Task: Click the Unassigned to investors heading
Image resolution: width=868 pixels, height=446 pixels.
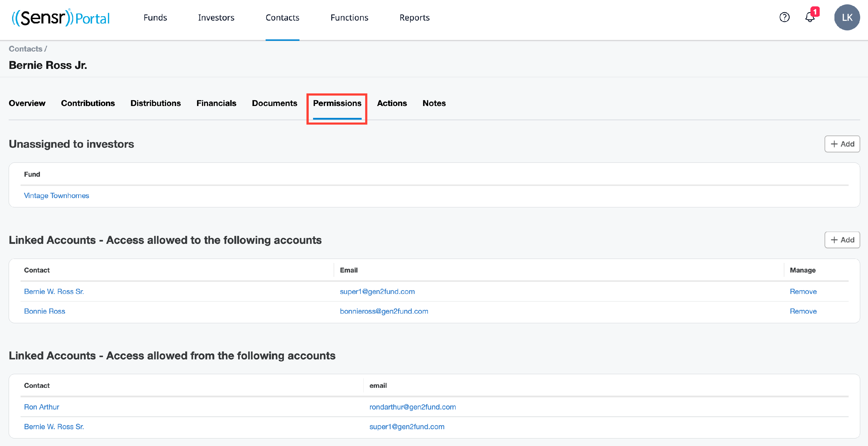Action: 71,144
